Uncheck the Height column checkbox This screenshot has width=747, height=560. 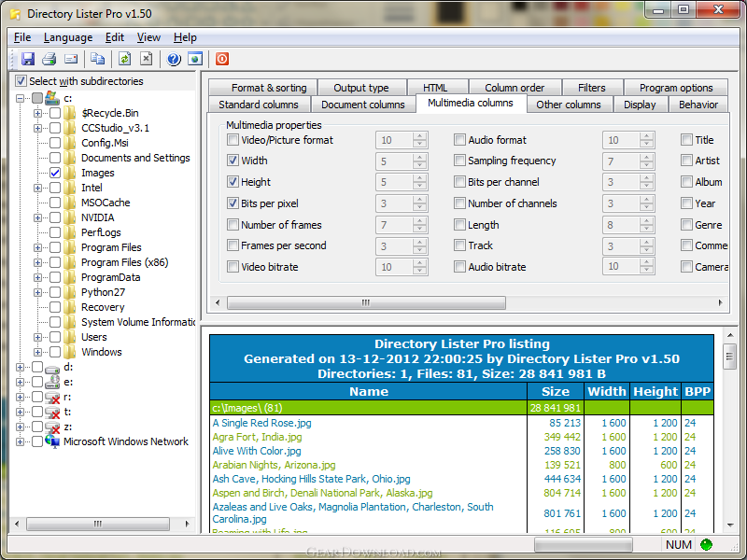233,182
